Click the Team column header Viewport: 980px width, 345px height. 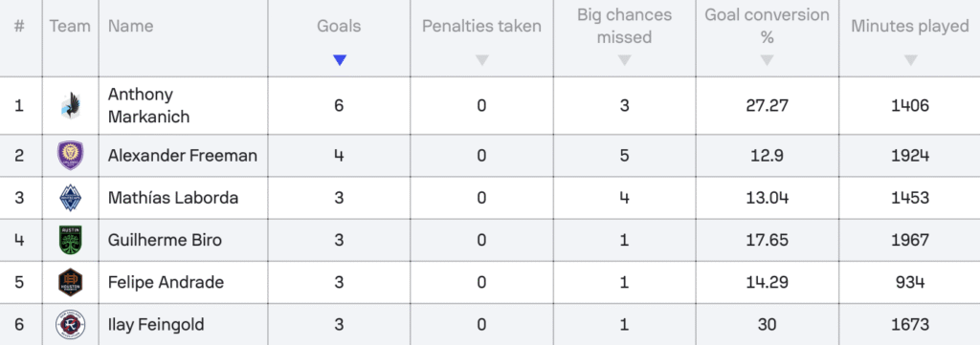pyautogui.click(x=70, y=26)
